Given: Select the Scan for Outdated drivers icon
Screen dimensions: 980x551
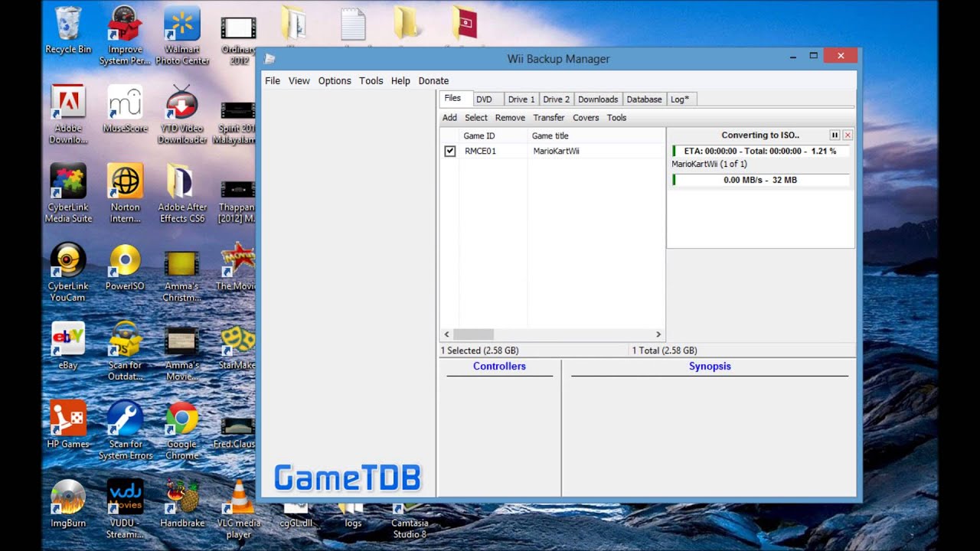Looking at the screenshot, I should 125,350.
